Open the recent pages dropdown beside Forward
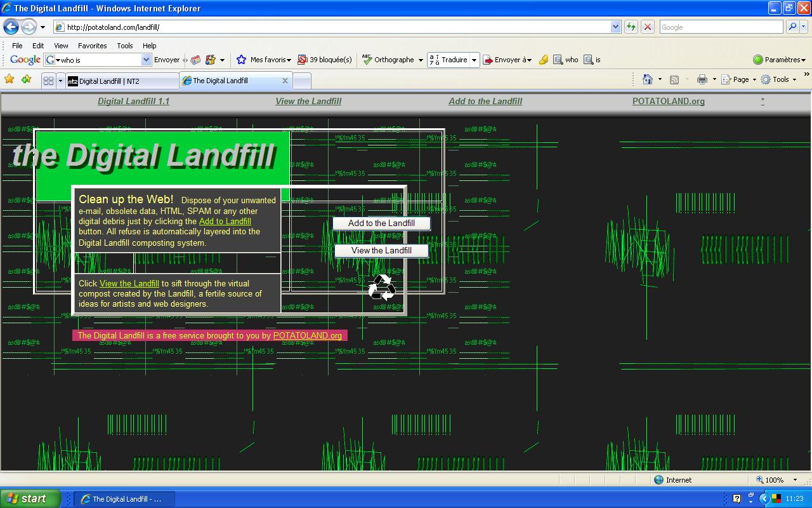 pos(43,27)
